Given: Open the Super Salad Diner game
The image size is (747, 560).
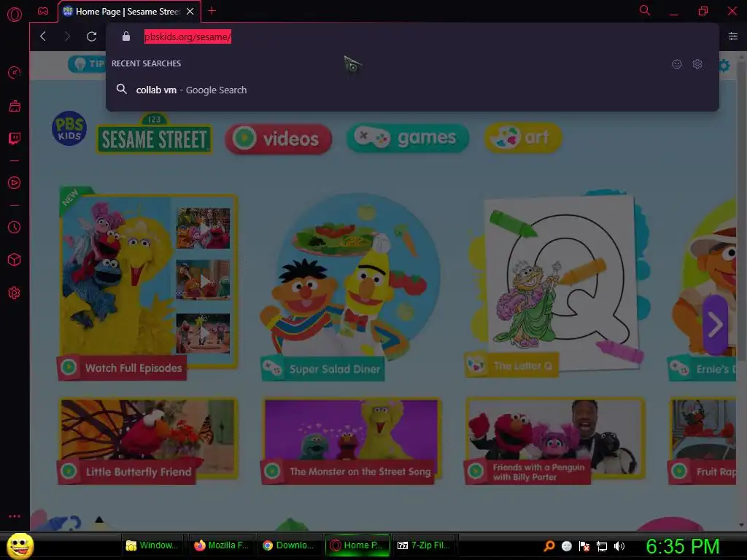Looking at the screenshot, I should (350, 286).
